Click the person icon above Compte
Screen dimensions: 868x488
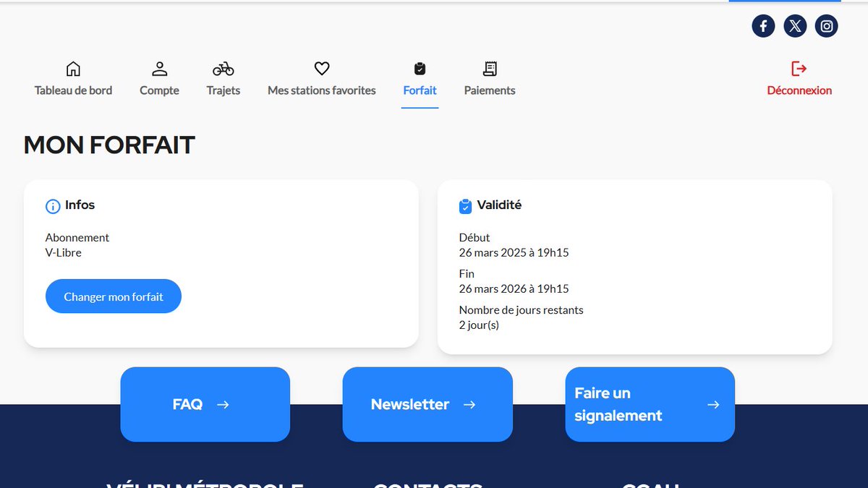(159, 69)
